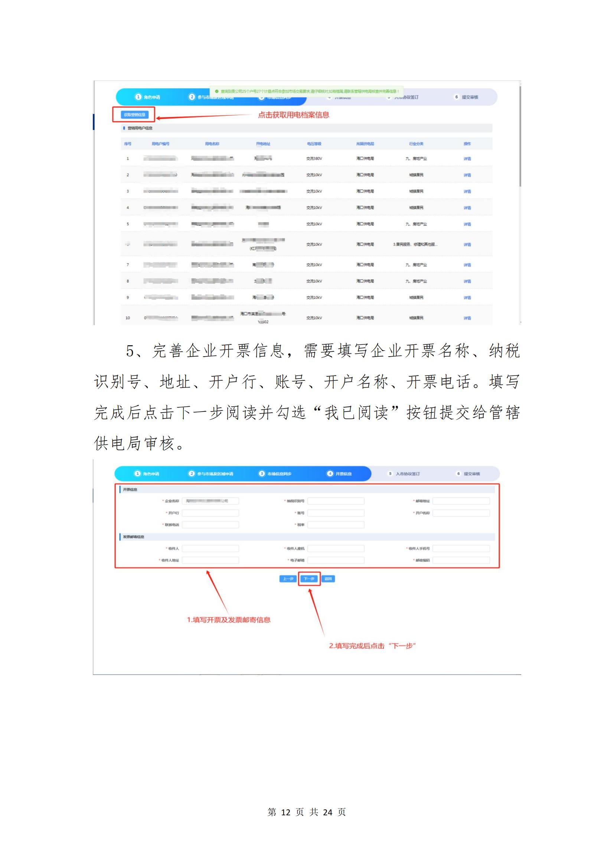
Task: Open 详情 link for row 4
Action: point(467,208)
